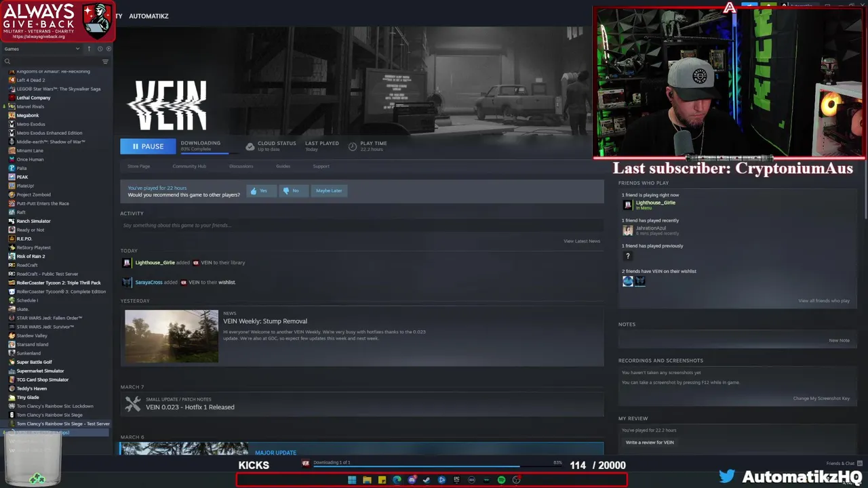This screenshot has width=868, height=488.
Task: Open VEIN Weekly Stump Removal thumbnail
Action: tap(172, 336)
